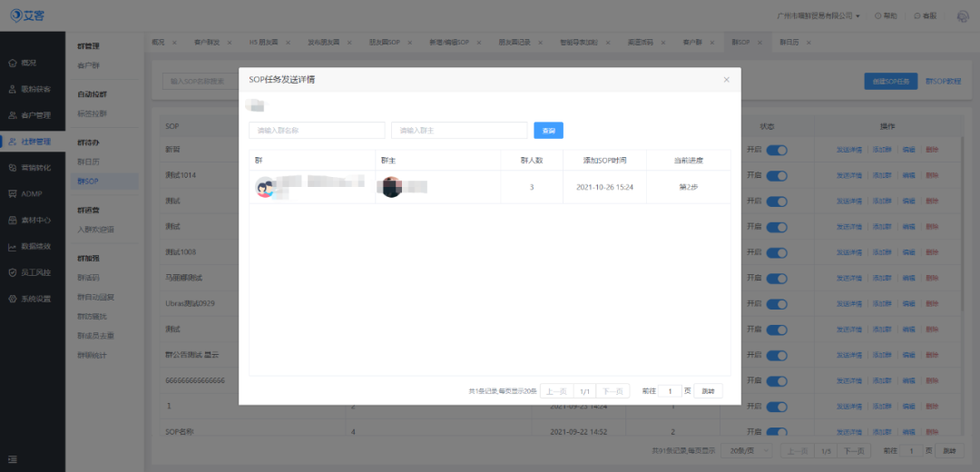The height and width of the screenshot is (472, 980).
Task: Focus the group name search field in the dialog
Action: [x=317, y=130]
